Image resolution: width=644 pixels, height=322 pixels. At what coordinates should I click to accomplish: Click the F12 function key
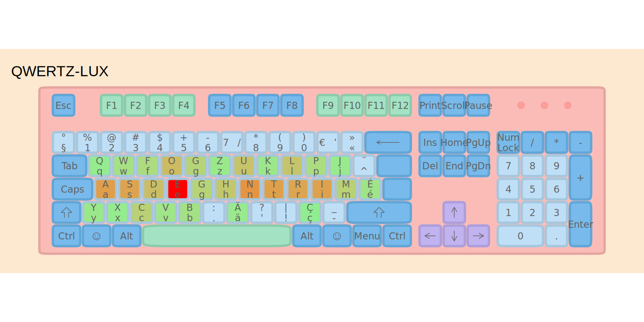[x=400, y=105]
